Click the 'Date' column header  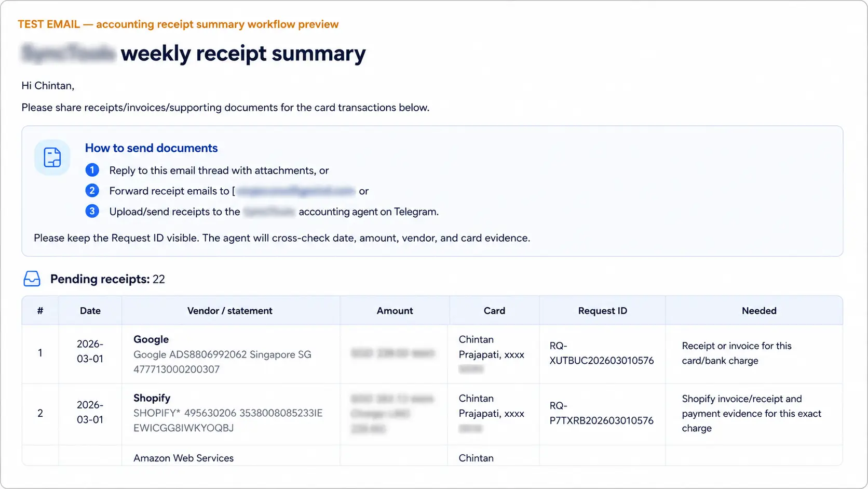(x=90, y=311)
